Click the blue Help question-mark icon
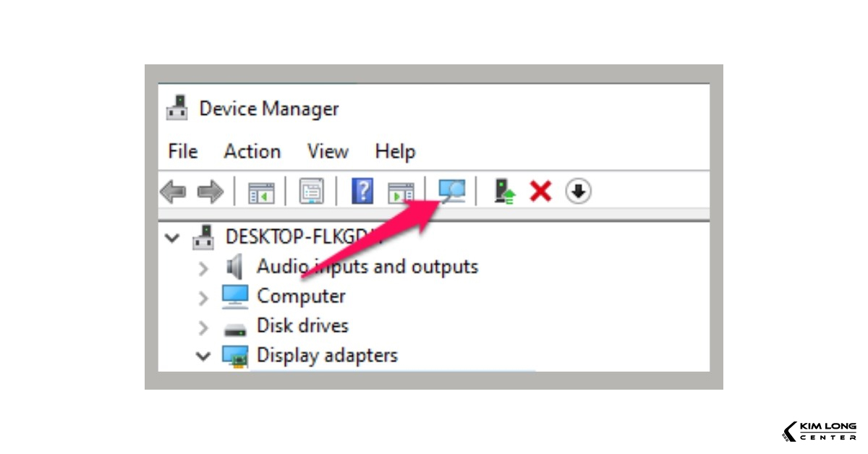 [362, 192]
